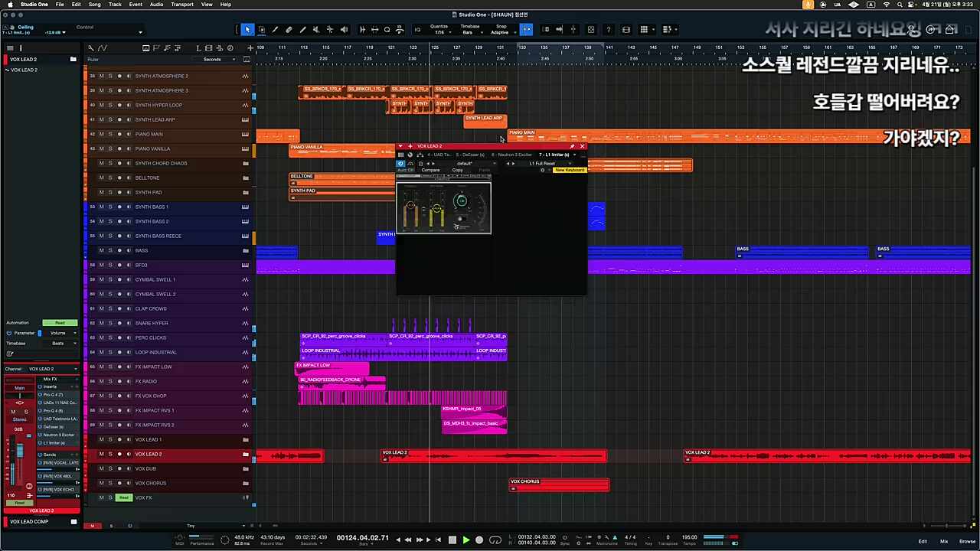Open the File menu
Viewport: 980px width, 551px height.
point(60,5)
